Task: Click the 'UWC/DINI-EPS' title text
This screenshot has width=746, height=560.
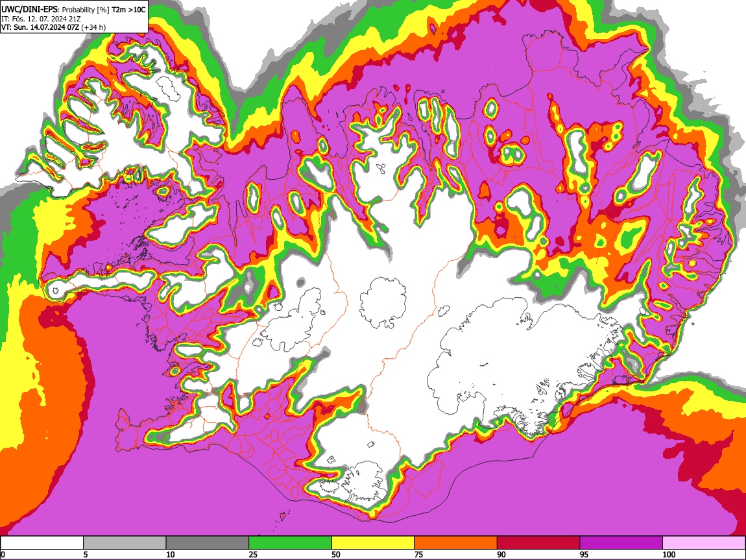Action: click(29, 9)
